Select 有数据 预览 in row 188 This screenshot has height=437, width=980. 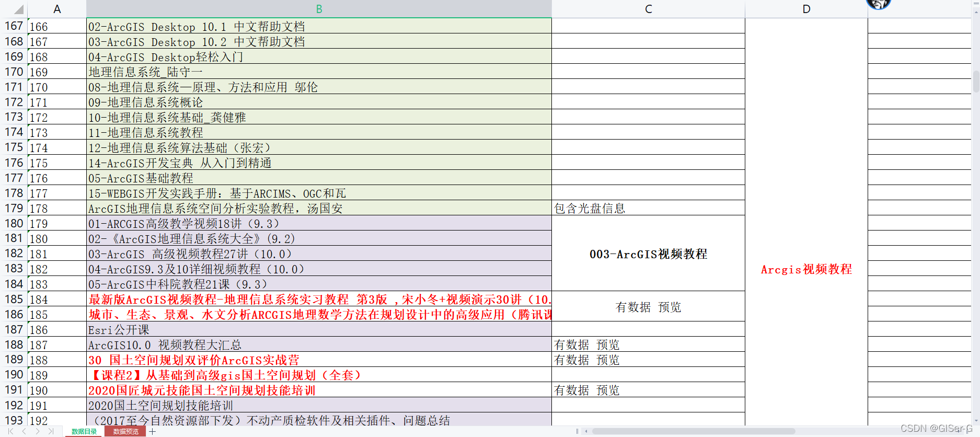point(648,344)
